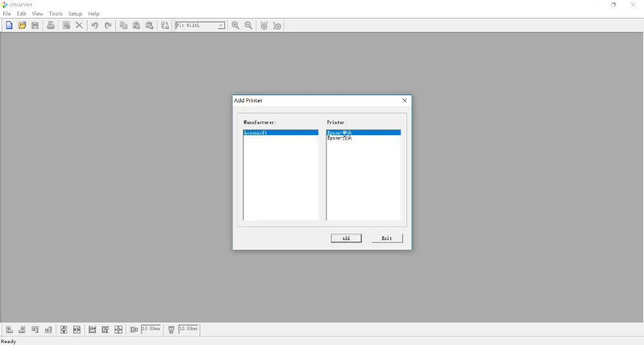Align objects to bottom in the bottom toolbar
The image size is (644, 345).
pos(48,330)
